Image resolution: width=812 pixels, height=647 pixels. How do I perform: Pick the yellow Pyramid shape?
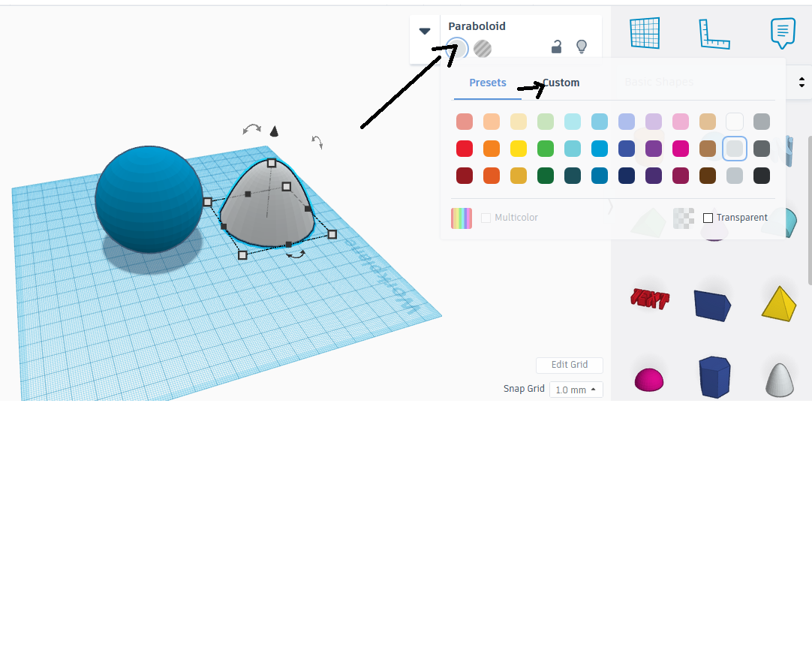pyautogui.click(x=779, y=303)
